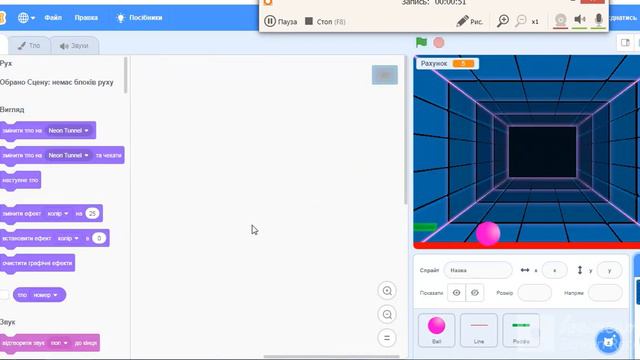Click the green paddle on stage
640x360 pixels.
click(425, 227)
